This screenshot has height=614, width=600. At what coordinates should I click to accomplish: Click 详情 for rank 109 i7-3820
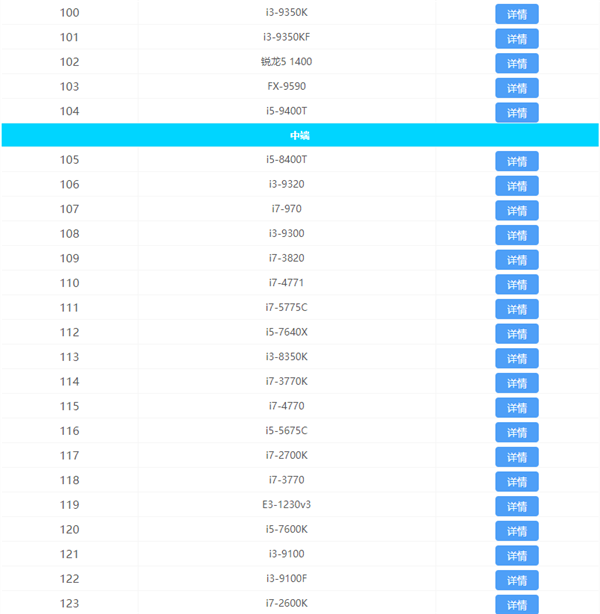coord(516,260)
